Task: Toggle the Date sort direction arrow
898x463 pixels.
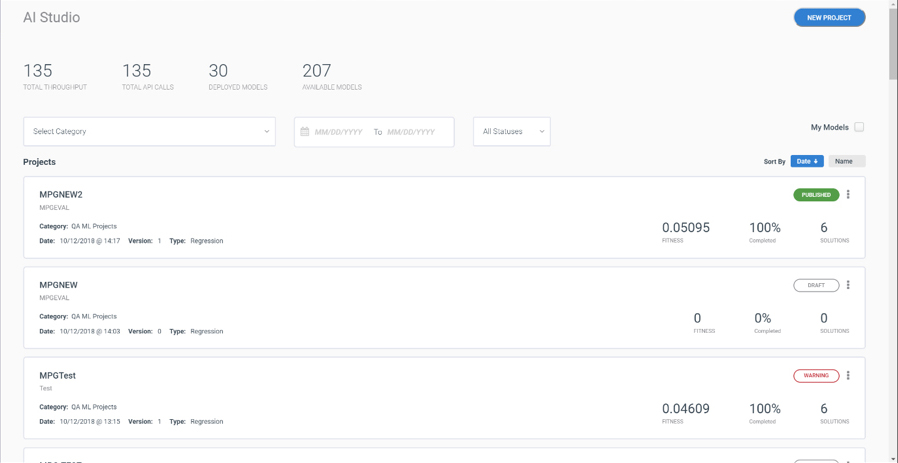Action: (x=816, y=162)
